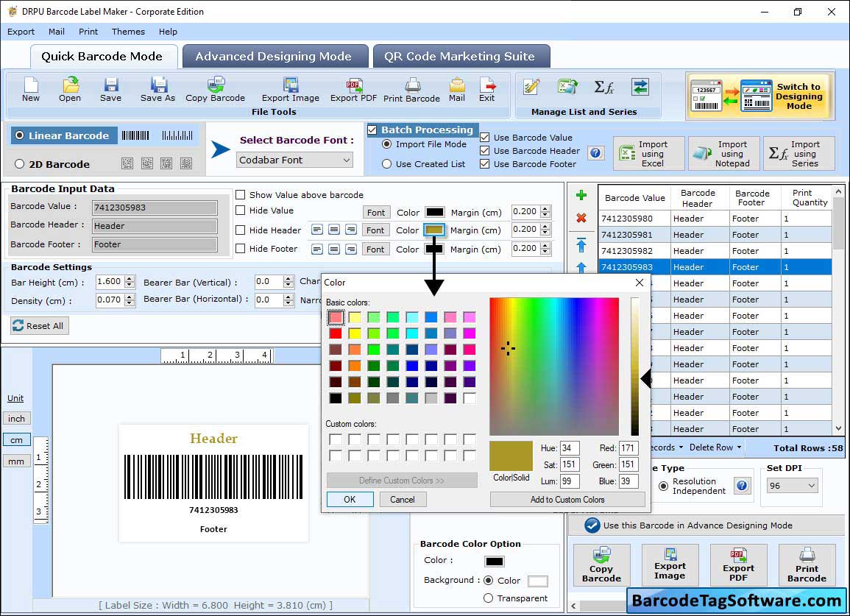Click Import using Excel button
850x616 pixels.
(649, 154)
